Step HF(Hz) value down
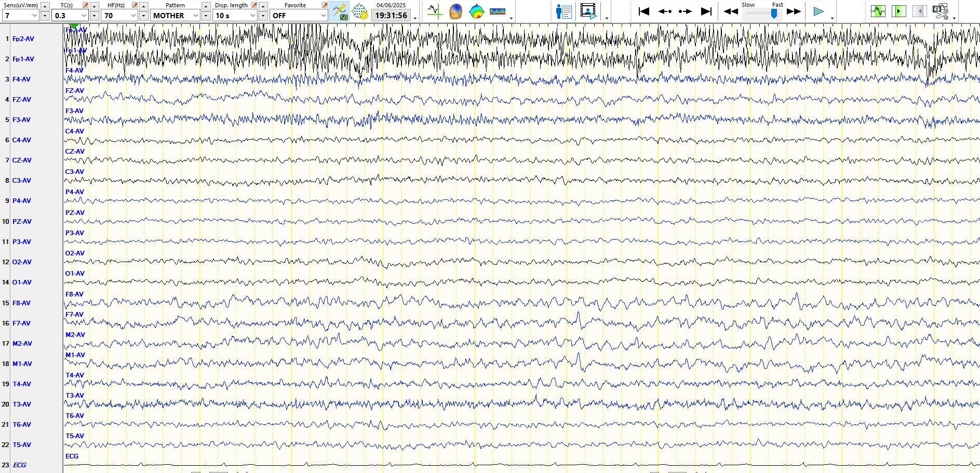 coord(143,16)
